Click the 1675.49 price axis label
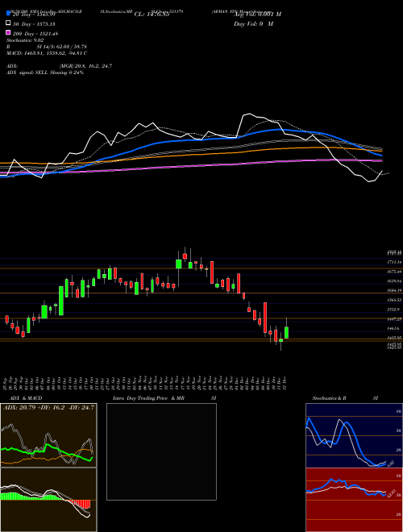Image resolution: width=403 pixels, height=532 pixels. coord(394,272)
